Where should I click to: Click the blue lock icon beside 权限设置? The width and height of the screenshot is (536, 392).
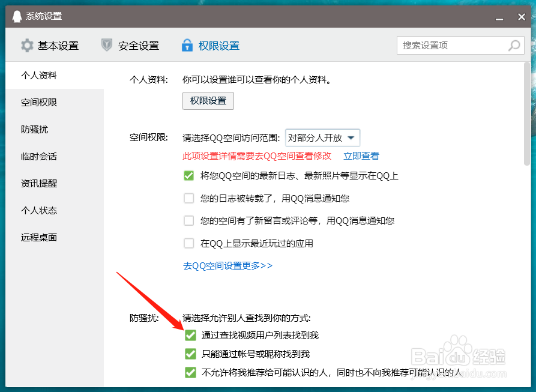(x=187, y=45)
